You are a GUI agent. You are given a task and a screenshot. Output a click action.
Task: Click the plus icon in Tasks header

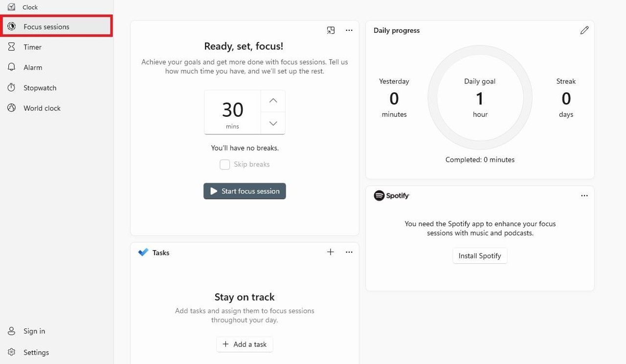tap(331, 252)
